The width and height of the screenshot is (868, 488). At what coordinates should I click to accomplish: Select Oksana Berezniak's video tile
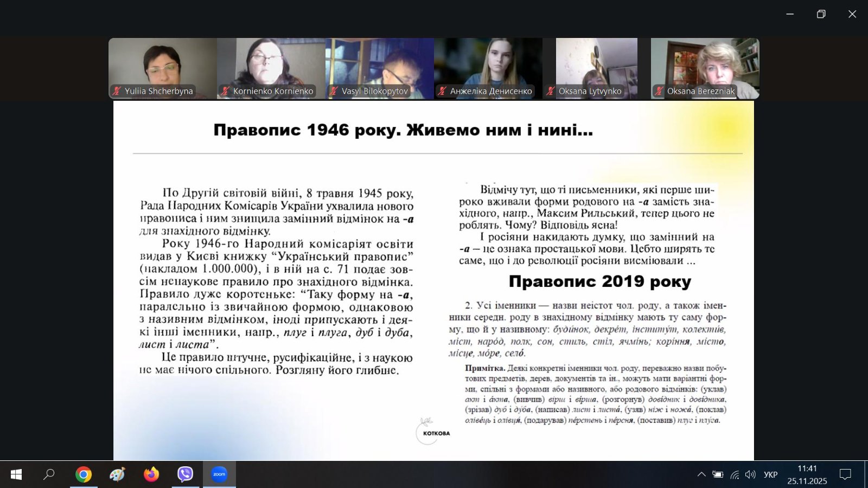click(705, 65)
